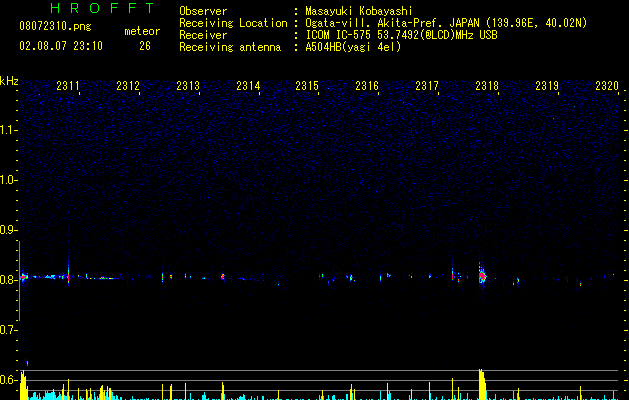Click antenna value A504HB(yagi 4el)
Image resolution: width=629 pixels, height=400 pixels.
point(353,47)
